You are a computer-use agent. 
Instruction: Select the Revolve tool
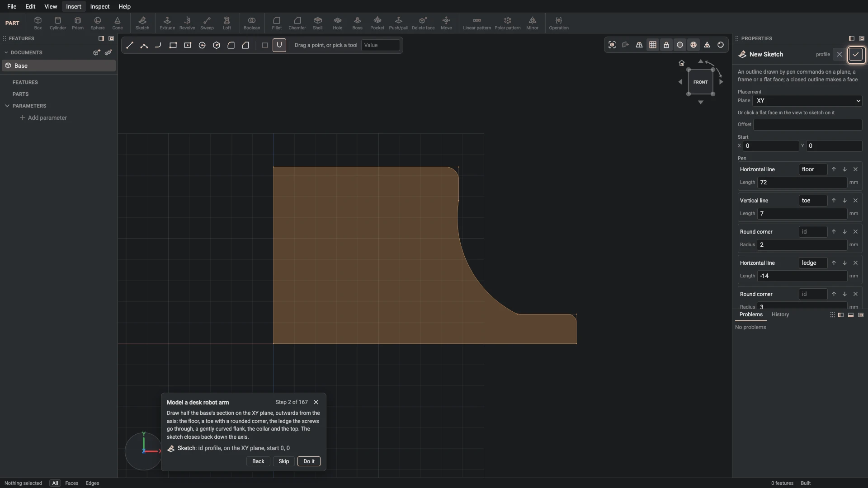pos(187,23)
